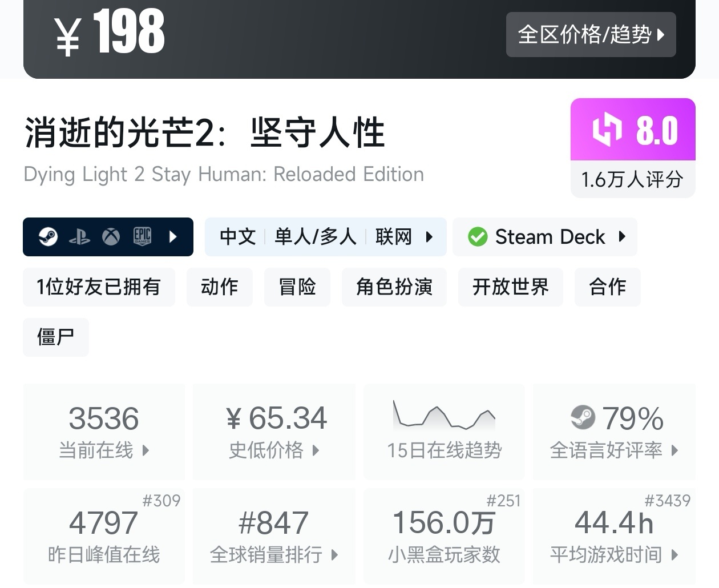Click the Steam icon beside 79%
The image size is (719, 588).
(583, 417)
